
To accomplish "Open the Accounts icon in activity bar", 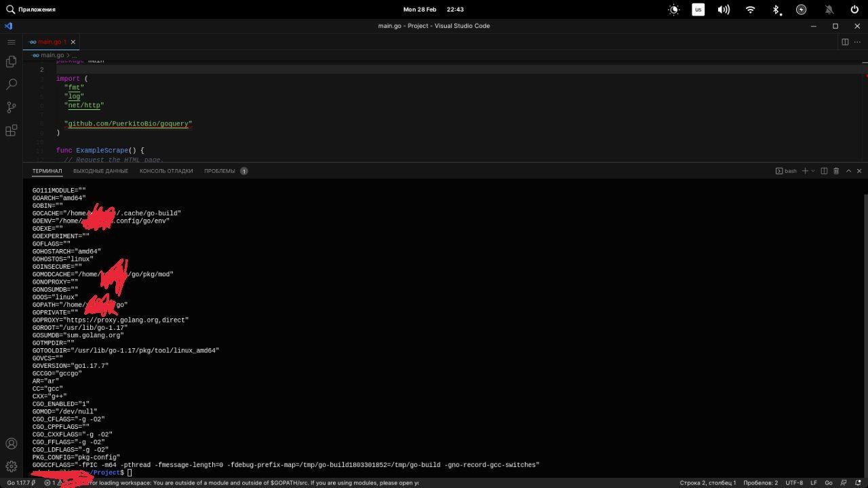I will (11, 443).
